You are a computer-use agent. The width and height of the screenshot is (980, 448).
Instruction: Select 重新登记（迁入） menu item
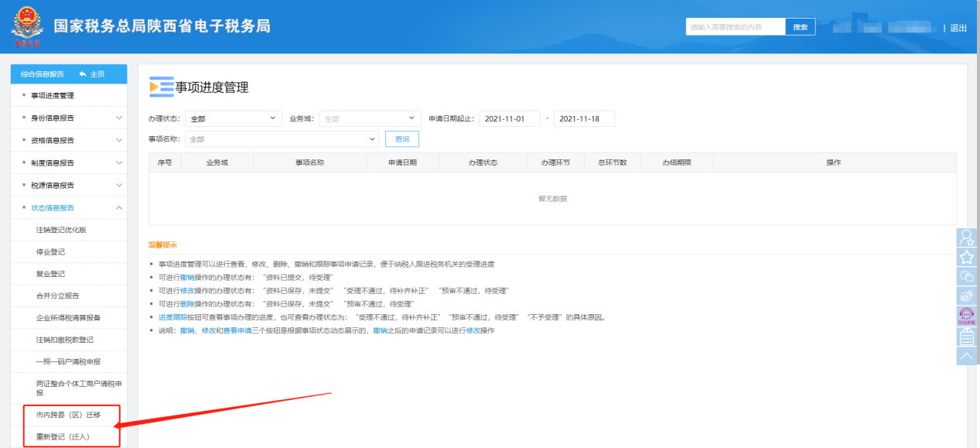[63, 436]
